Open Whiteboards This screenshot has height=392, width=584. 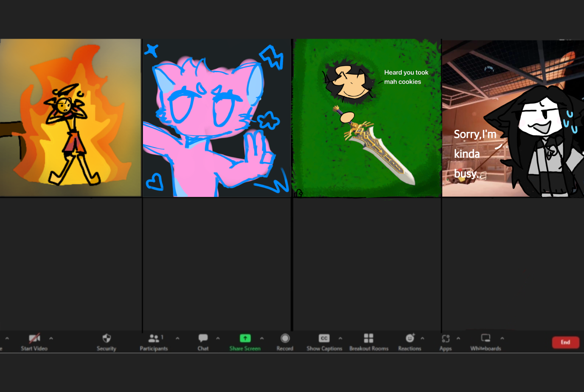pyautogui.click(x=486, y=339)
